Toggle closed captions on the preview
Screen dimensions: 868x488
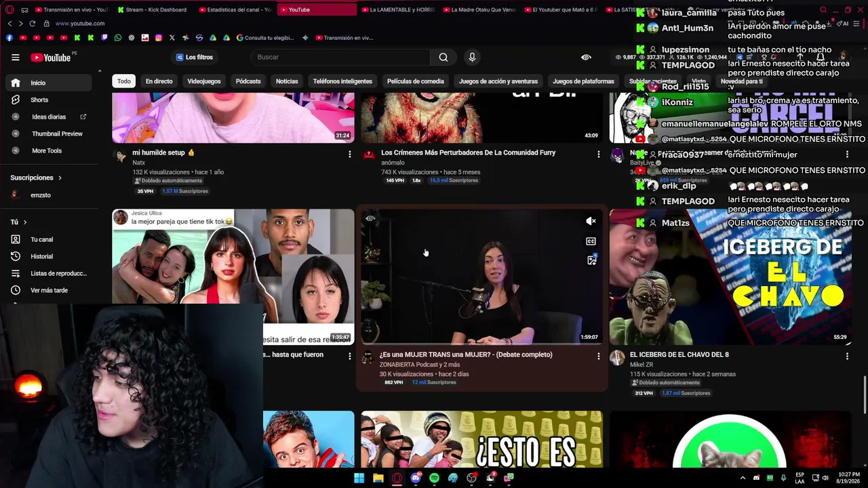pyautogui.click(x=591, y=241)
